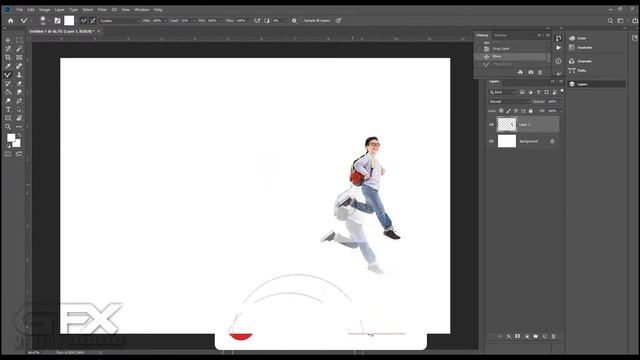Select the Zoom tool in toolbox
This screenshot has width=640, height=360.
pos(8,127)
